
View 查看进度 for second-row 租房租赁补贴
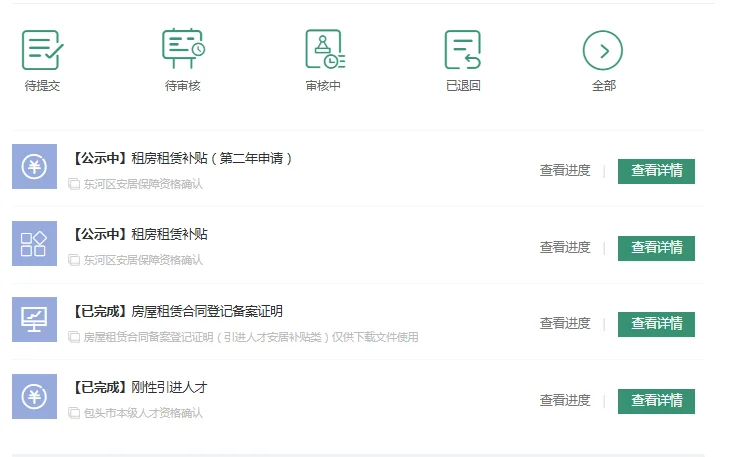[x=565, y=247]
